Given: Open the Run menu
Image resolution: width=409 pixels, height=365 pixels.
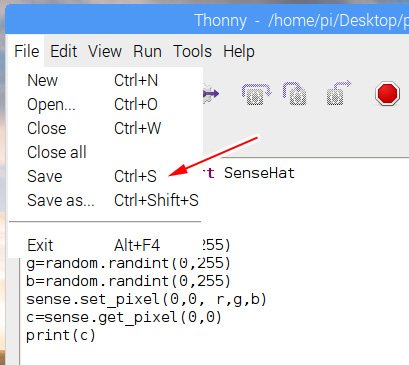Looking at the screenshot, I should 147,52.
